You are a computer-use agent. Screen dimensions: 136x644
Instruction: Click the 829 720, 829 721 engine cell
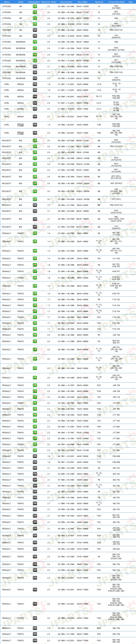(116, 342)
